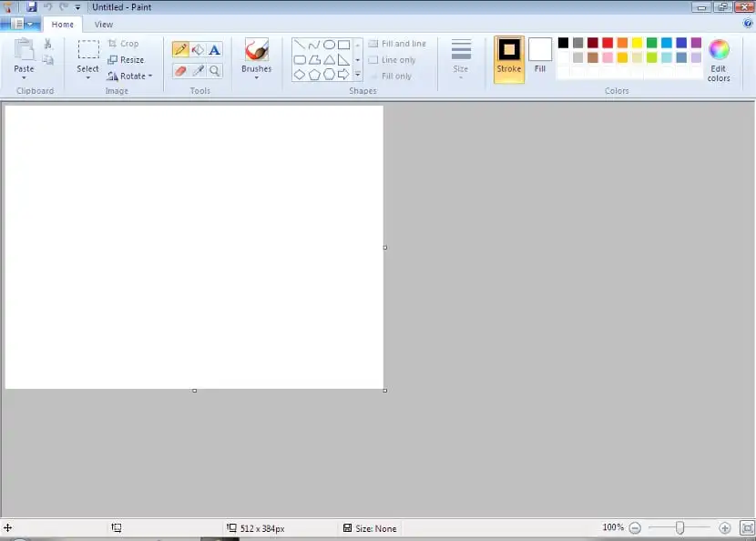The image size is (756, 541).
Task: Select the Fill with color bucket tool
Action: 197,49
